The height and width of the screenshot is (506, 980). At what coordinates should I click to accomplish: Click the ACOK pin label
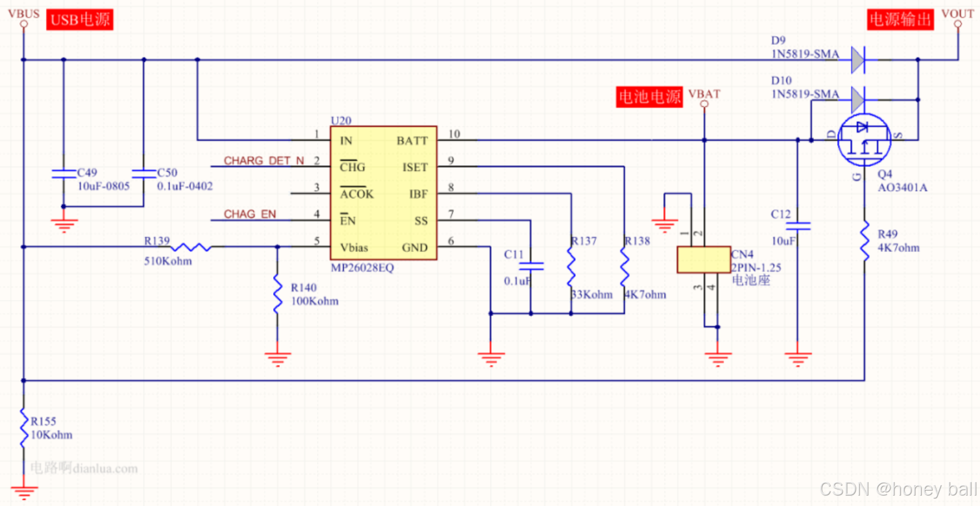tap(356, 194)
